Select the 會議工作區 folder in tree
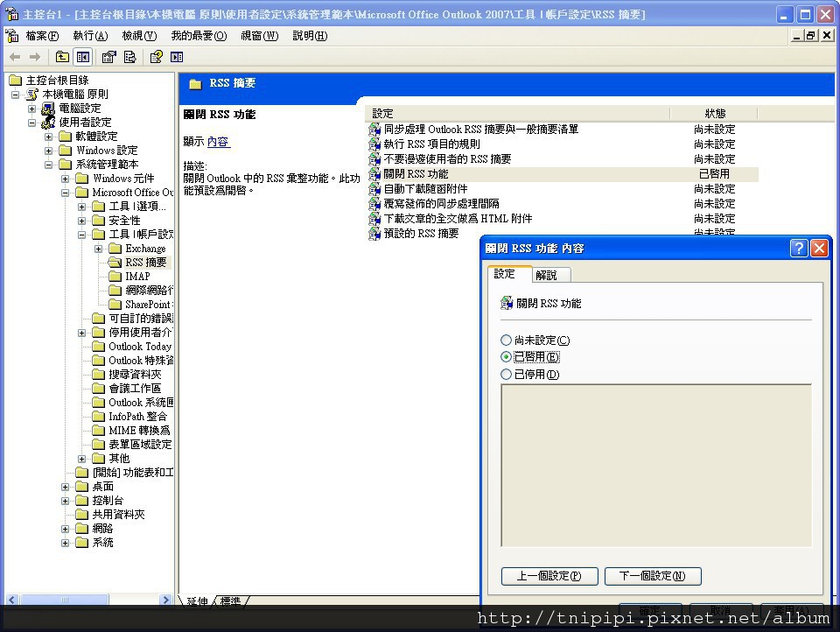840x632 pixels. tap(126, 388)
